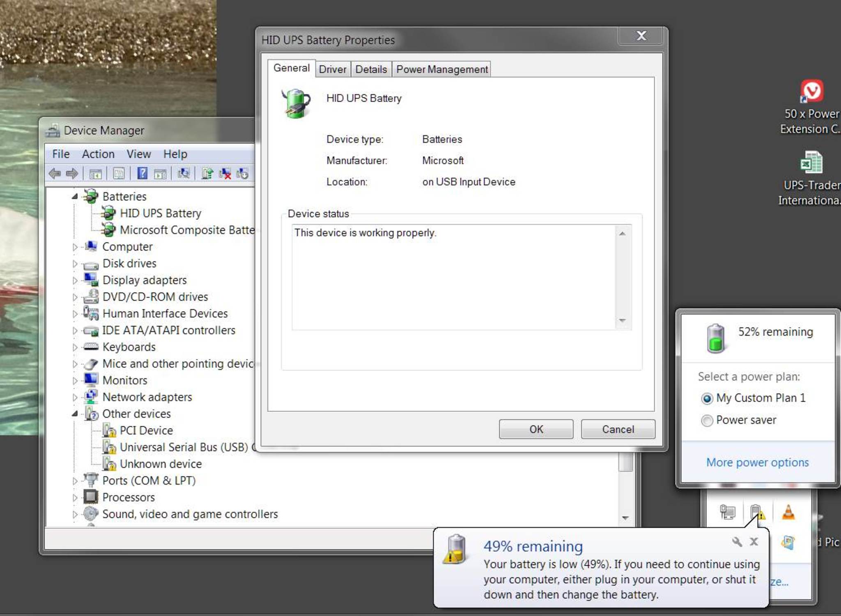841x616 pixels.
Task: Expand the Disk drives category
Action: click(75, 264)
